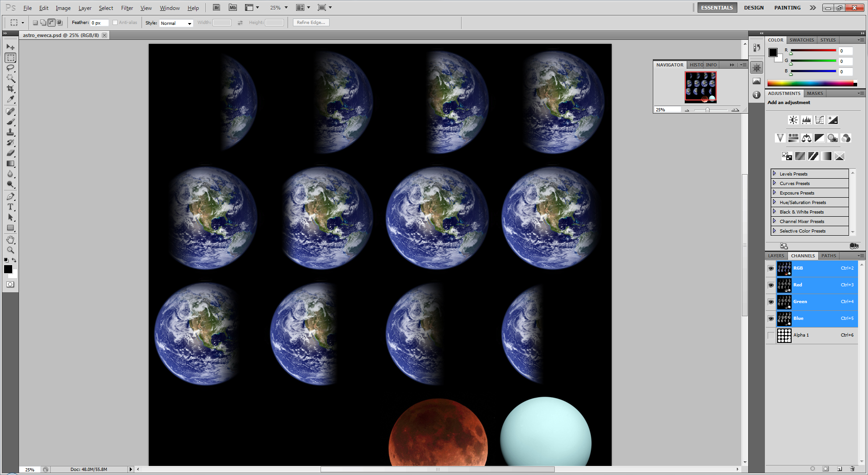
Task: Add a Photo Filter adjustment
Action: 833,138
